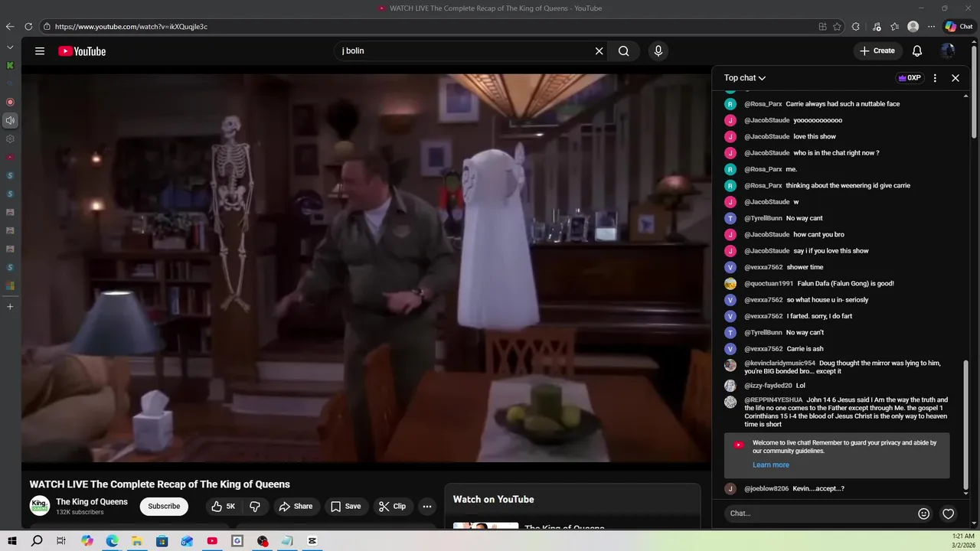Go to the YouTube home logo

pos(82,51)
